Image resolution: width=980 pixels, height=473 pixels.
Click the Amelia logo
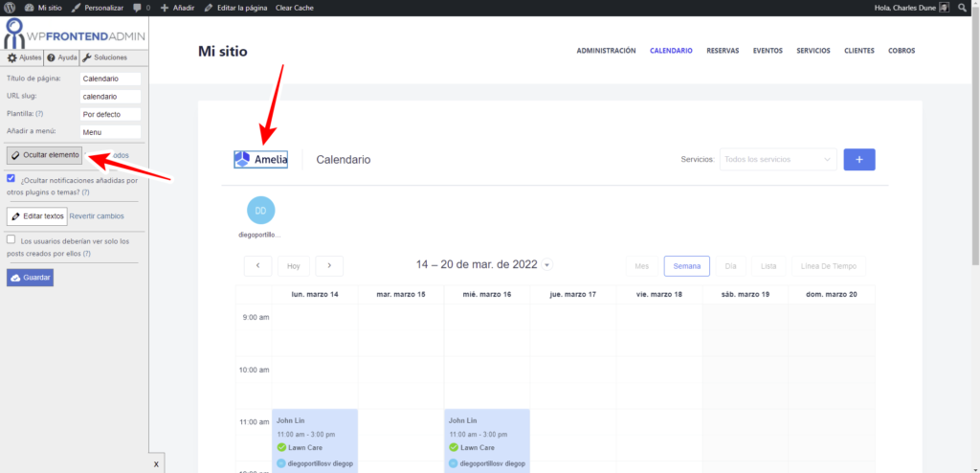261,159
